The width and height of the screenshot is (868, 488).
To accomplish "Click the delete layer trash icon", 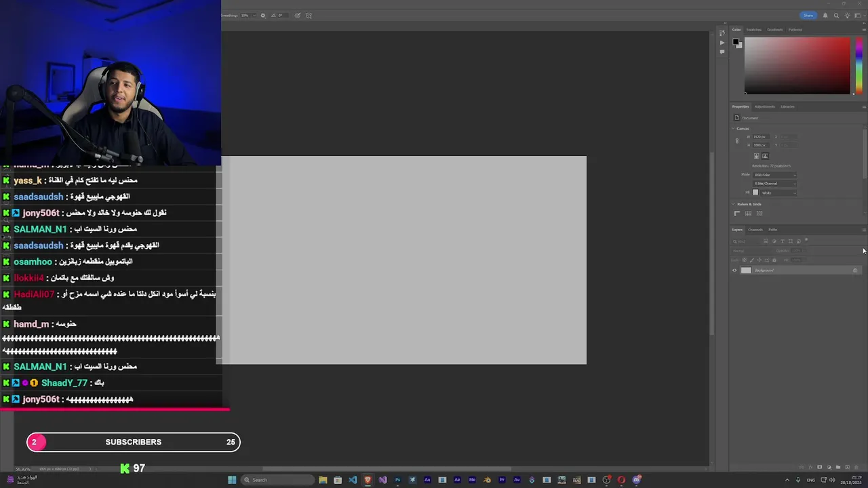I will click(856, 467).
